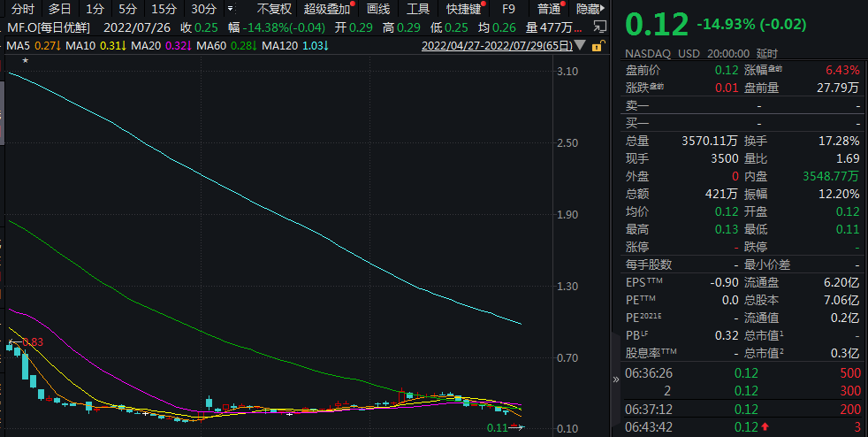Select the 15分 period tab
Image resolution: width=868 pixels, height=437 pixels.
pos(164,9)
